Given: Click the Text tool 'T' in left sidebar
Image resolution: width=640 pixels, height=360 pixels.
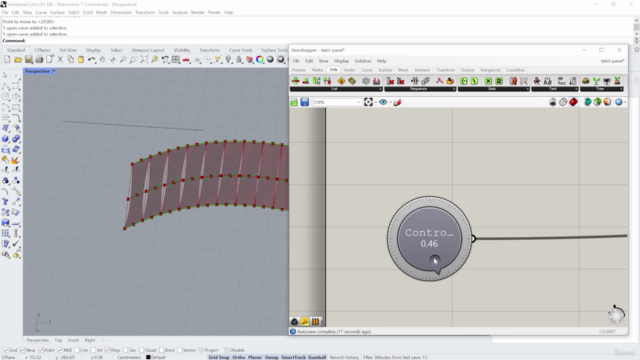Looking at the screenshot, I should 5,202.
